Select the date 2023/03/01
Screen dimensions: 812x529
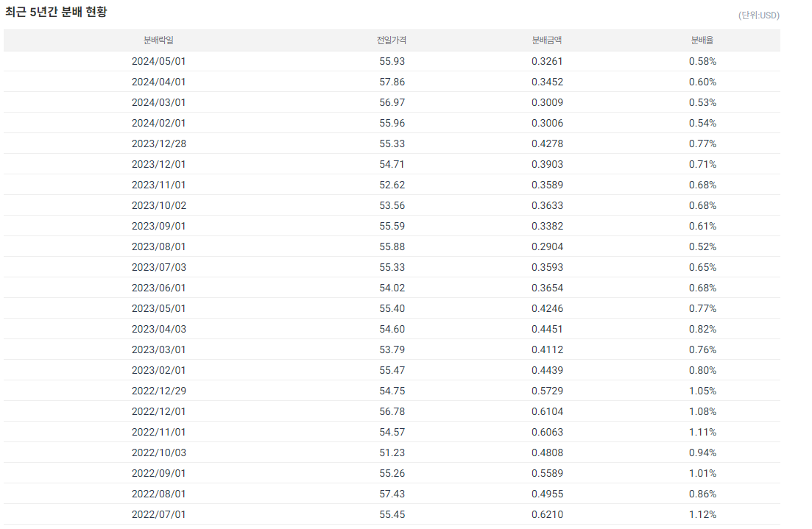pyautogui.click(x=158, y=350)
